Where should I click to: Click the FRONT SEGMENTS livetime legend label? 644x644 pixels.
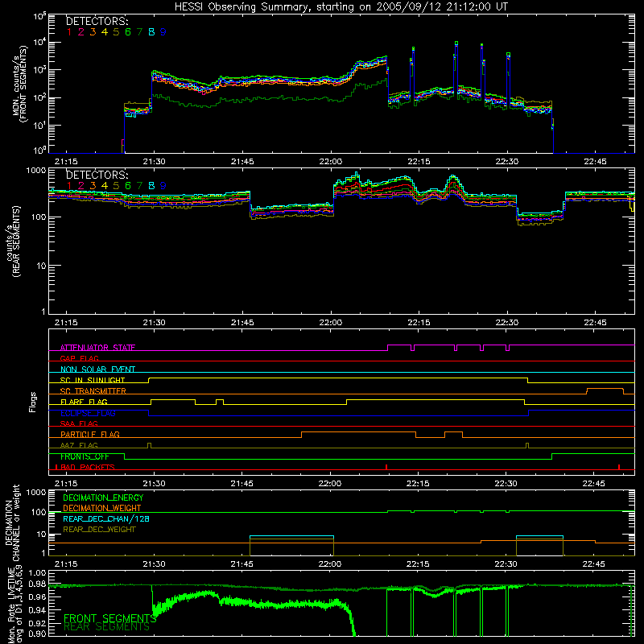pyautogui.click(x=109, y=618)
